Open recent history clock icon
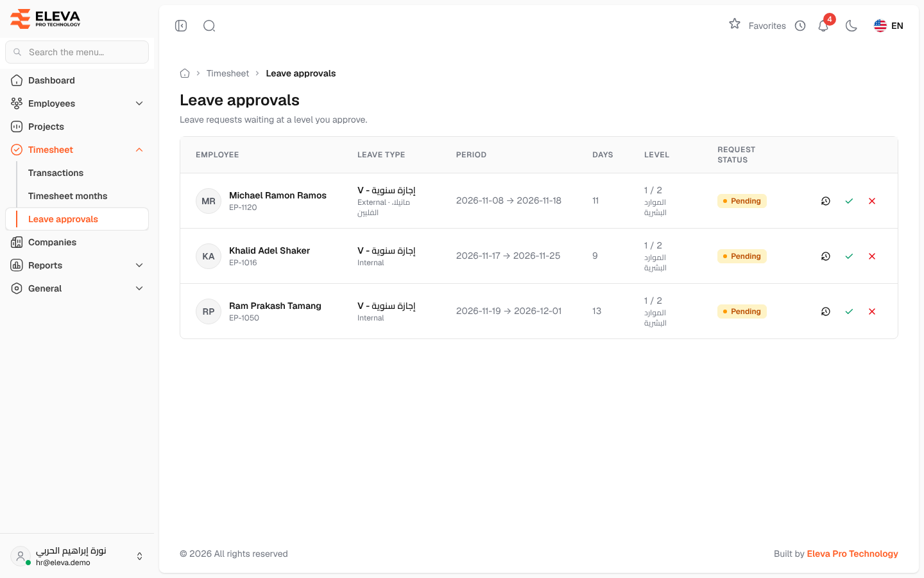This screenshot has height=578, width=924. coord(800,26)
